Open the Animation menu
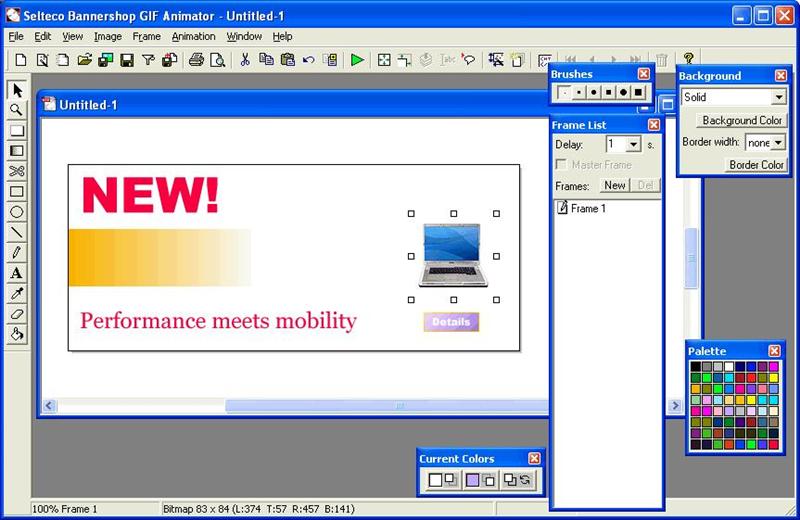Screen dimensions: 800x520 193,36
